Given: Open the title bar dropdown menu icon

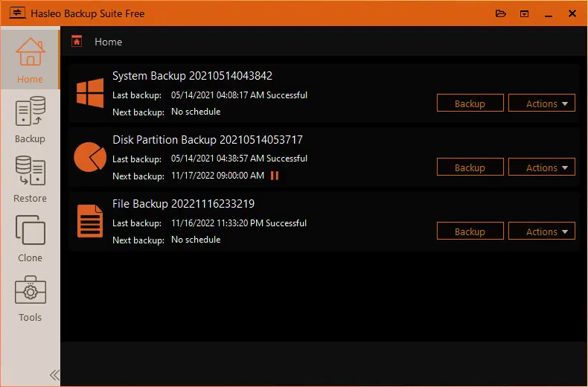Looking at the screenshot, I should (524, 14).
